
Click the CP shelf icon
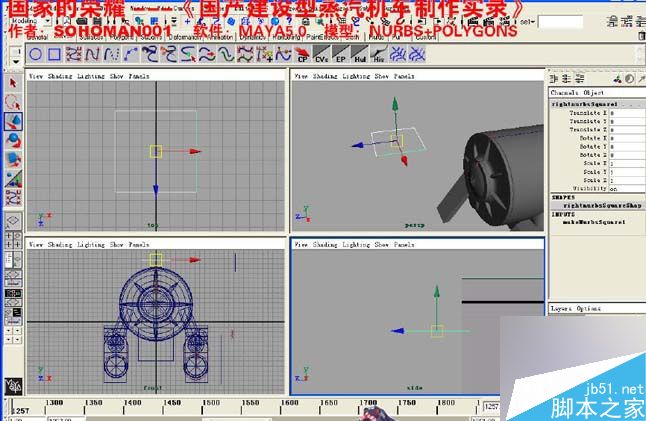(303, 54)
